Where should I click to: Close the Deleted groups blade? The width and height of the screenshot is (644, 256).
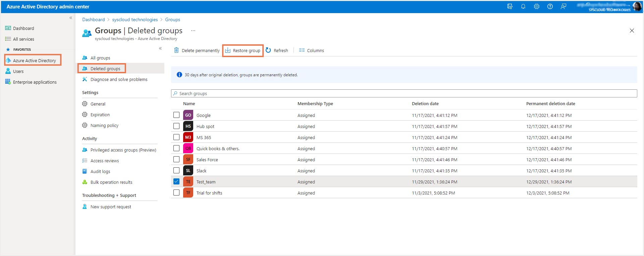pyautogui.click(x=632, y=31)
